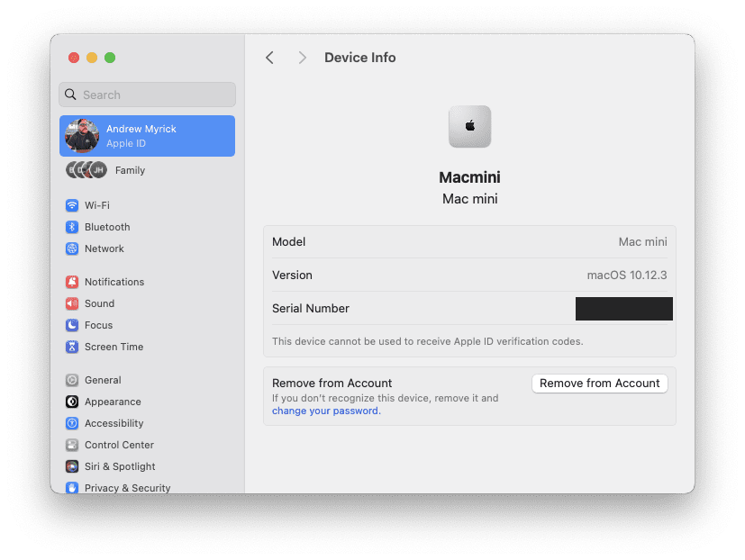This screenshot has width=745, height=560.
Task: Click inside the Search field
Action: pos(148,95)
